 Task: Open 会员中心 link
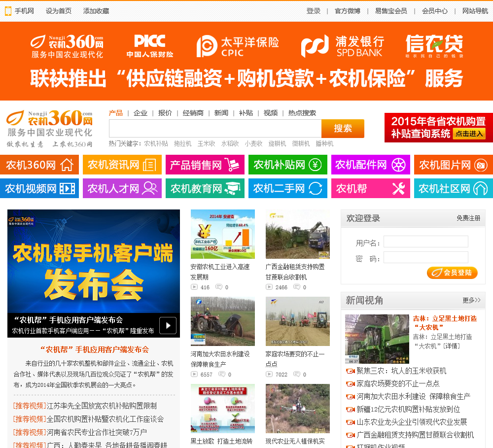(x=434, y=11)
